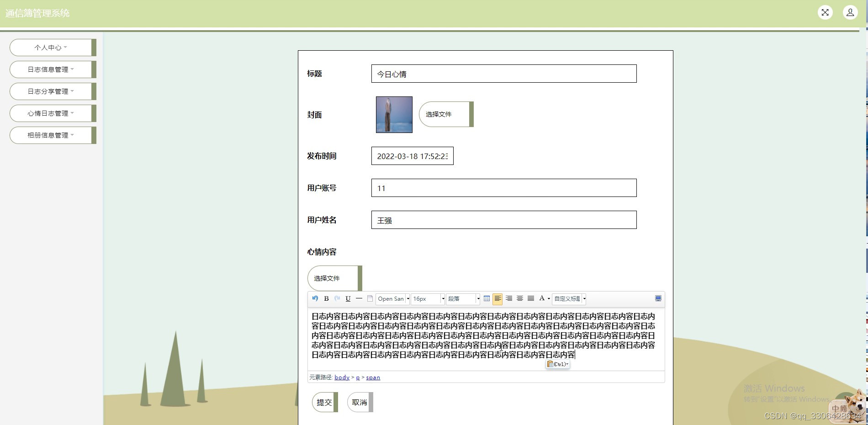
Task: Click the 用户账号 input field
Action: click(x=504, y=188)
